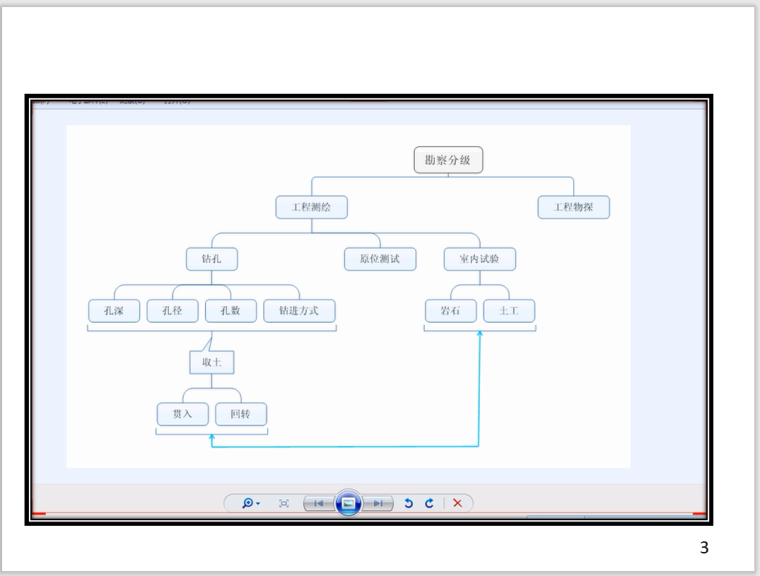760x576 pixels.
Task: Go to the previous image
Action: click(x=317, y=502)
